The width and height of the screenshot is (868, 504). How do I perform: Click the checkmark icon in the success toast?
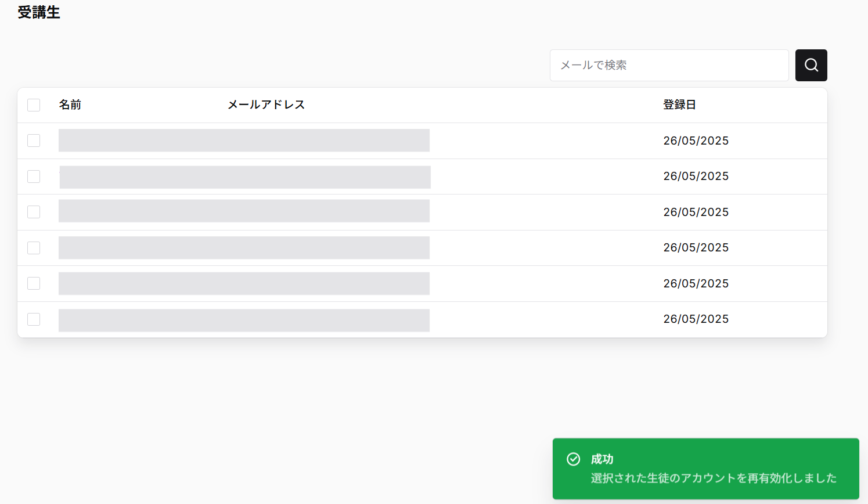[574, 459]
